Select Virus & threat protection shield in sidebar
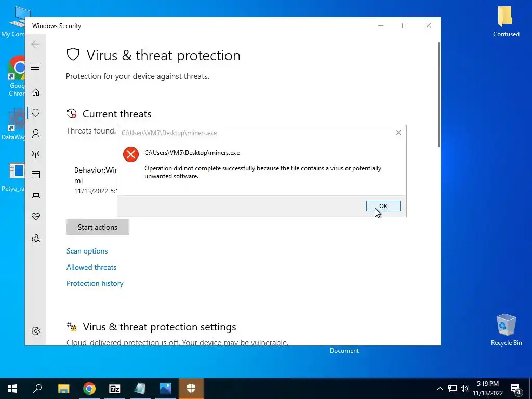 (36, 113)
